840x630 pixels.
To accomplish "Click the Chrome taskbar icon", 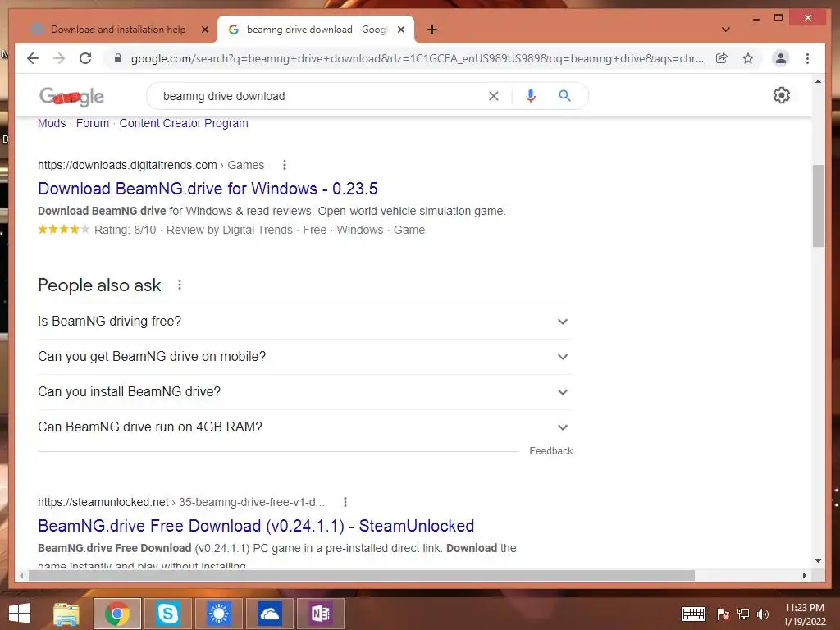I will (116, 614).
